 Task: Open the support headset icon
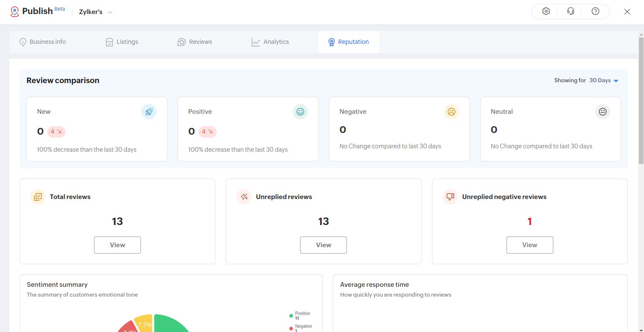point(571,12)
